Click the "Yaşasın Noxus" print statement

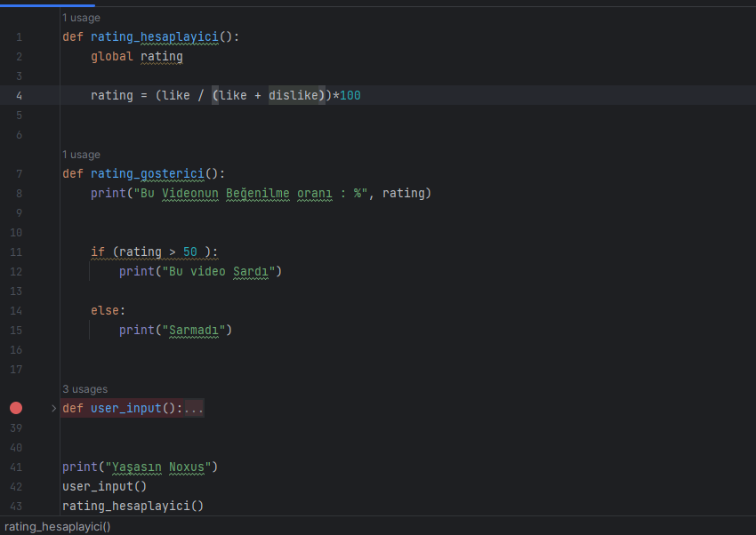(x=140, y=467)
